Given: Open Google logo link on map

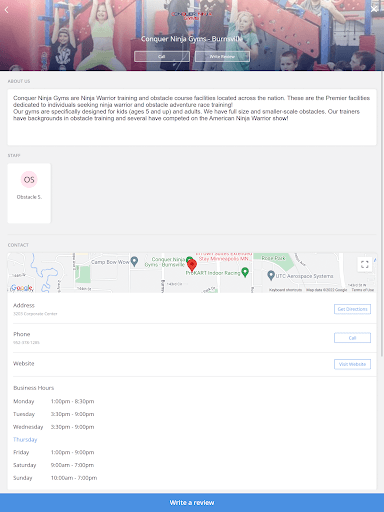Looking at the screenshot, I should click(x=22, y=287).
